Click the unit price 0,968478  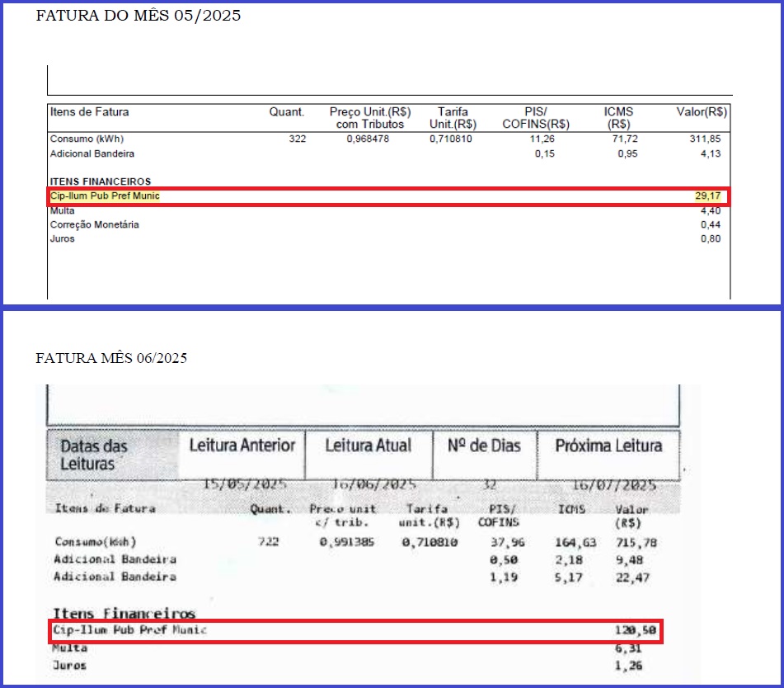click(x=367, y=139)
